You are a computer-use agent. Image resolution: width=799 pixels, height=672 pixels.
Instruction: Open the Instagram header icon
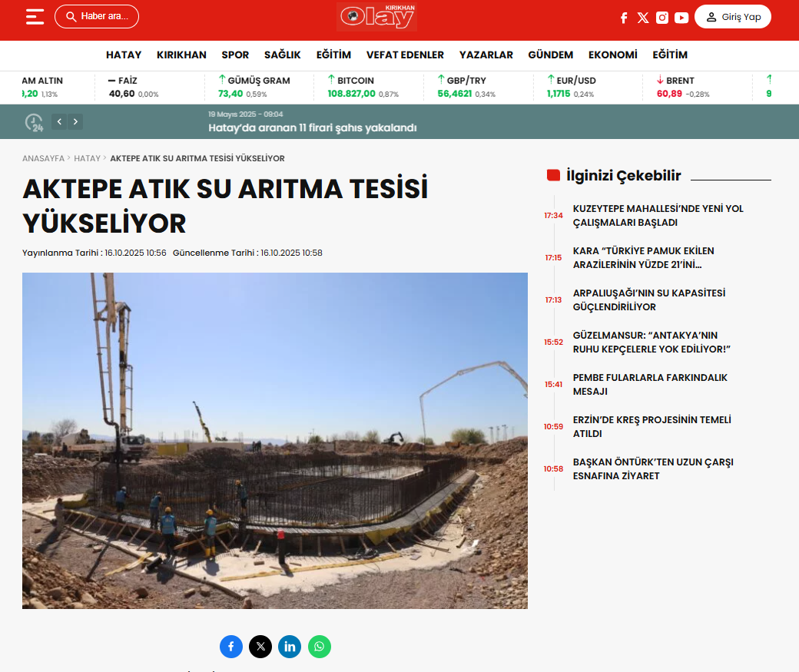(x=662, y=18)
